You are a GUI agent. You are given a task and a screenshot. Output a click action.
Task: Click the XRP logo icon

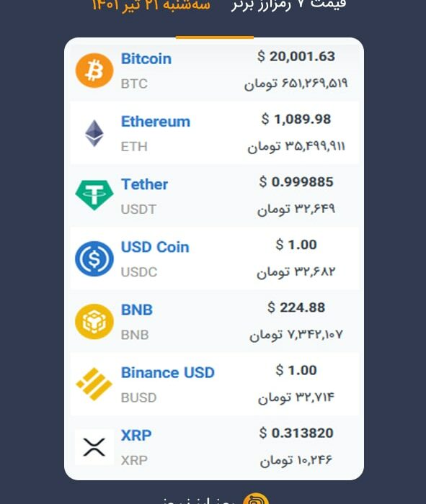click(x=94, y=447)
